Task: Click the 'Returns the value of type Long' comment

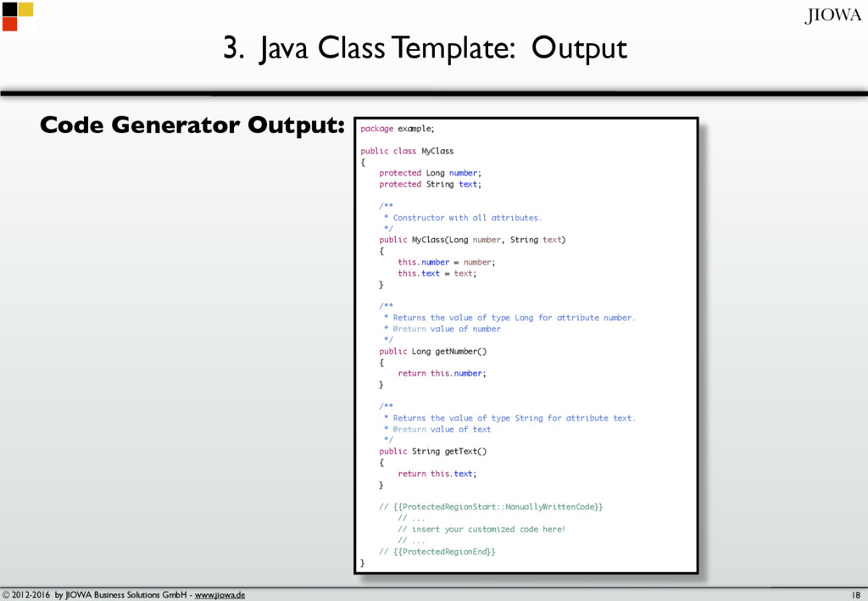Action: click(509, 318)
